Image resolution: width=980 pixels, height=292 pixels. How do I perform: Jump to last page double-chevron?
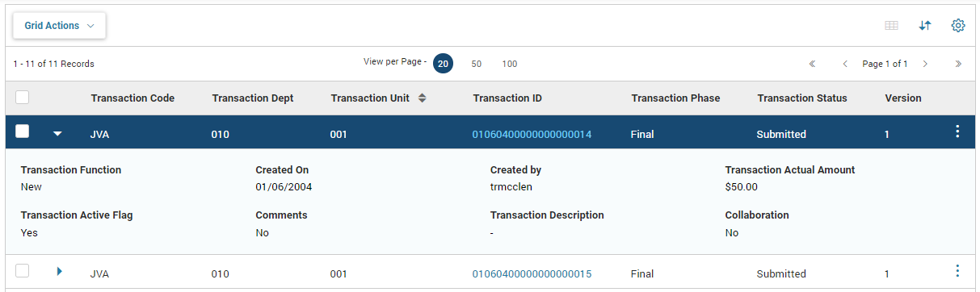958,64
